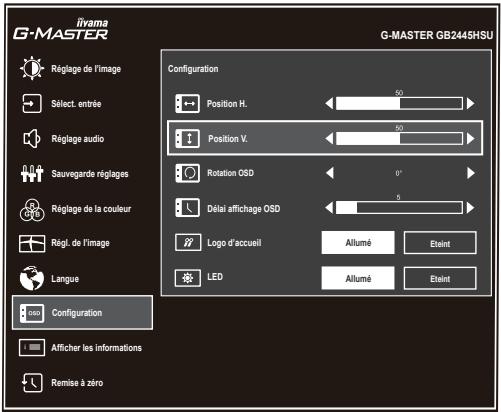The image size is (501, 412).
Task: Select next Rotation OSD value
Action: (471, 173)
